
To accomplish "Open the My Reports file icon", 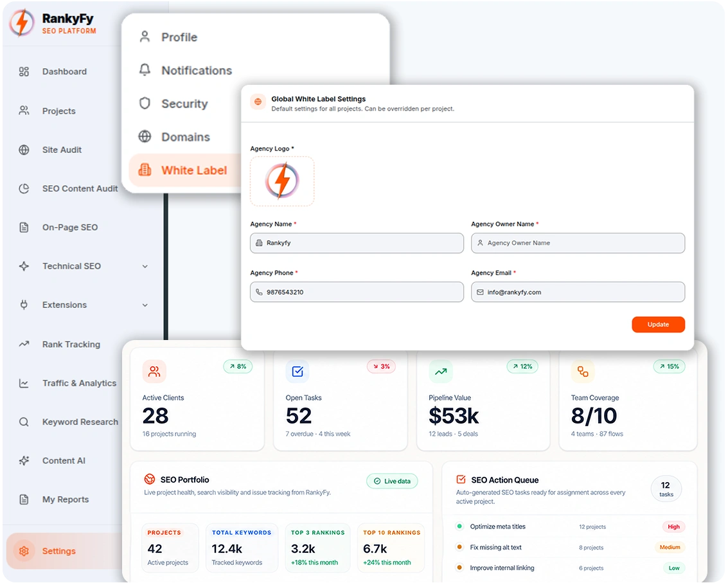I will point(24,499).
